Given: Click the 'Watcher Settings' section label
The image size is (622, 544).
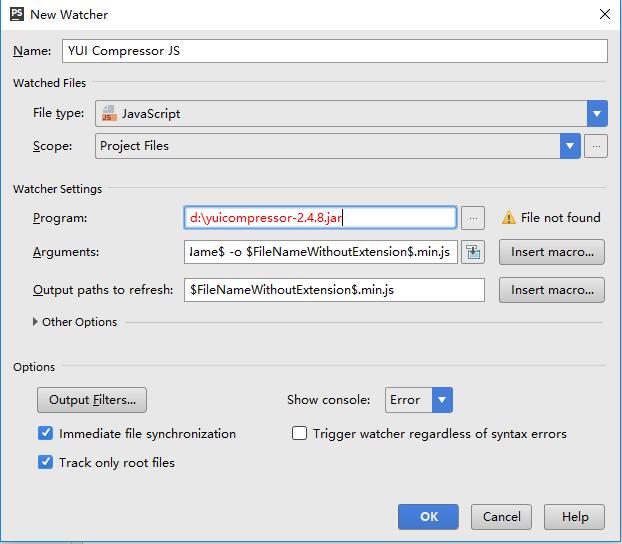Looking at the screenshot, I should pyautogui.click(x=58, y=189).
